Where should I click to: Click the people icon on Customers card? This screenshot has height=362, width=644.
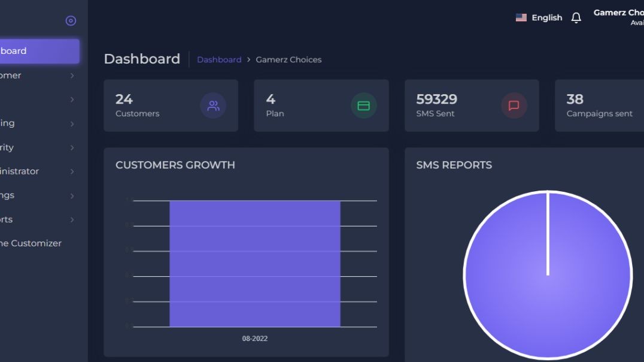[x=213, y=106]
